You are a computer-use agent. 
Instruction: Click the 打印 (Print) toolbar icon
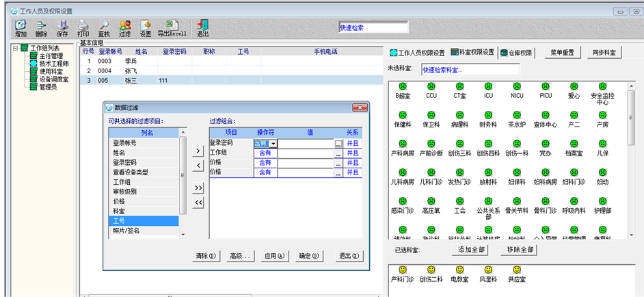click(83, 27)
